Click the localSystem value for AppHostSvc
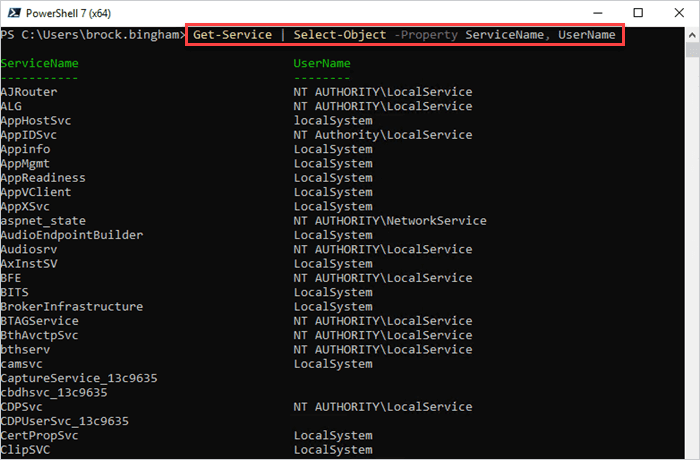 coord(333,121)
